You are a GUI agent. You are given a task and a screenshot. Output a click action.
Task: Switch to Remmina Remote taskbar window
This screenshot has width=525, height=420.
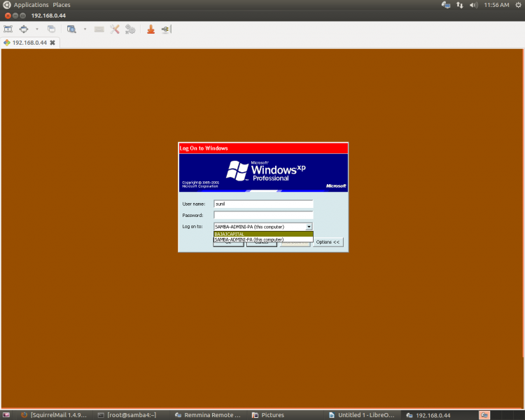point(208,415)
